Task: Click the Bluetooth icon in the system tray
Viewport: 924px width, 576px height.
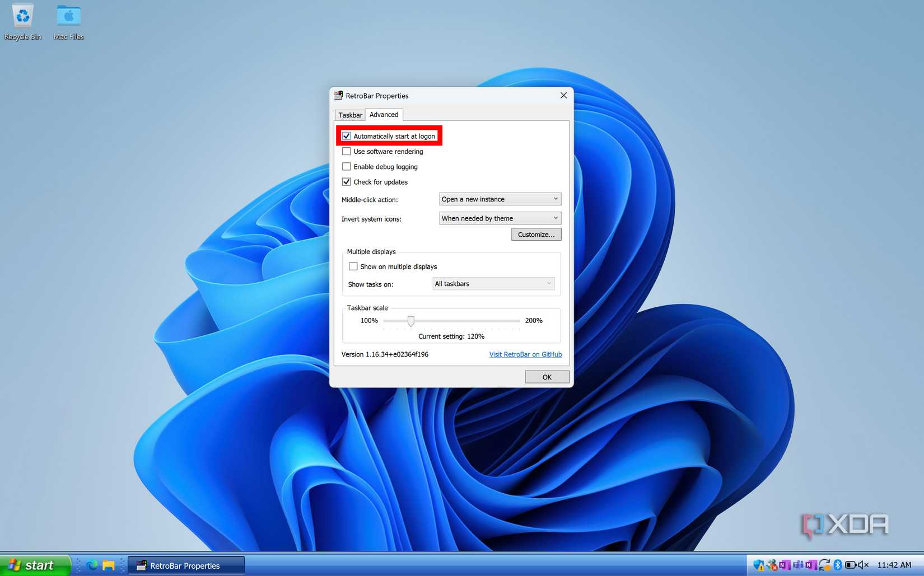Action: click(x=838, y=565)
